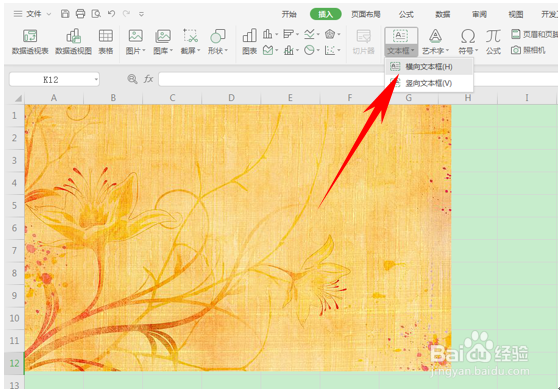Open the 审阅 tab
Viewport: 560px width, 391px height.
[x=479, y=14]
